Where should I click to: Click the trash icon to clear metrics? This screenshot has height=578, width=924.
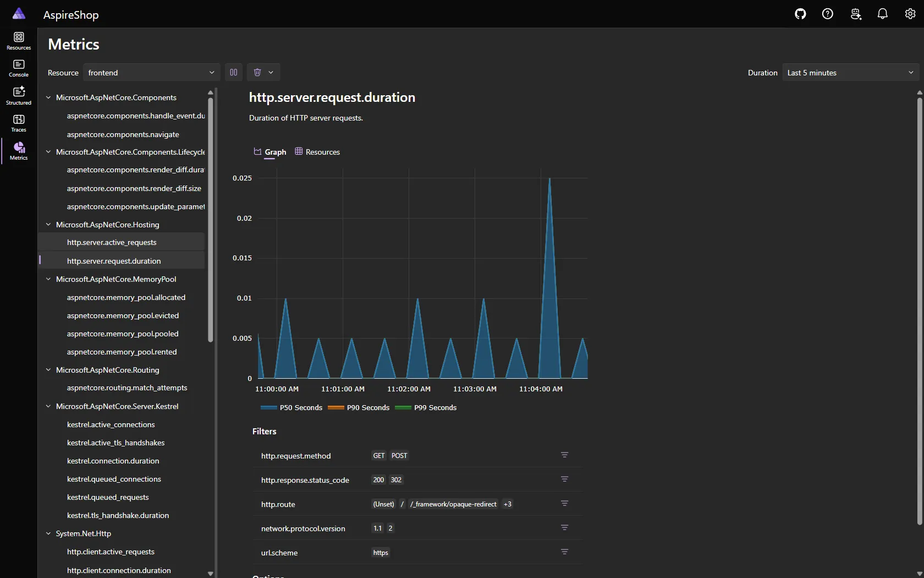pos(257,72)
